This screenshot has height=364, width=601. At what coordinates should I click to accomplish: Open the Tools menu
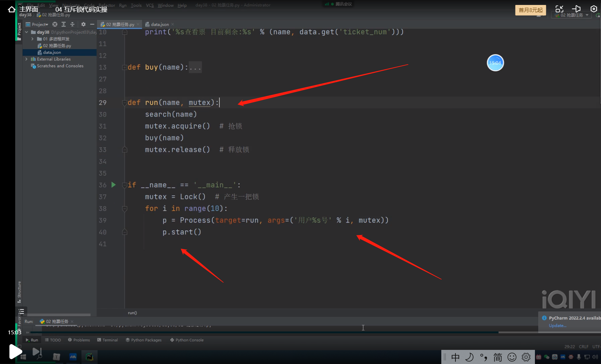pos(136,5)
